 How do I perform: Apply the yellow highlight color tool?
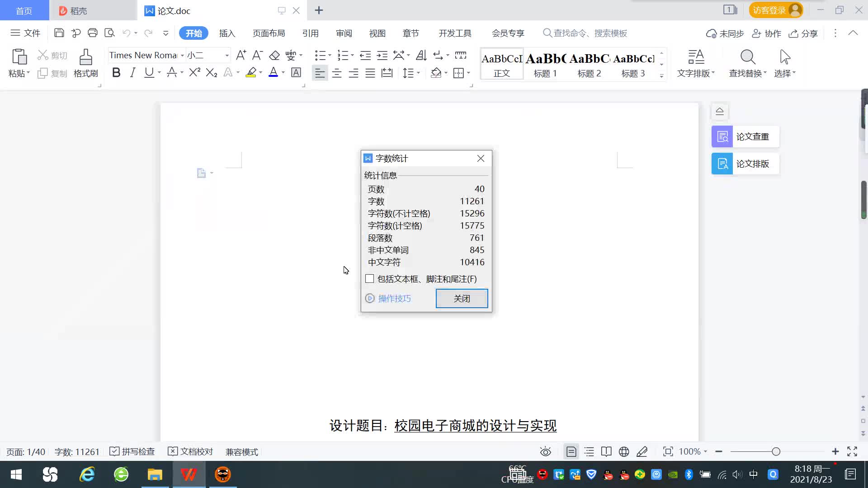coord(251,73)
